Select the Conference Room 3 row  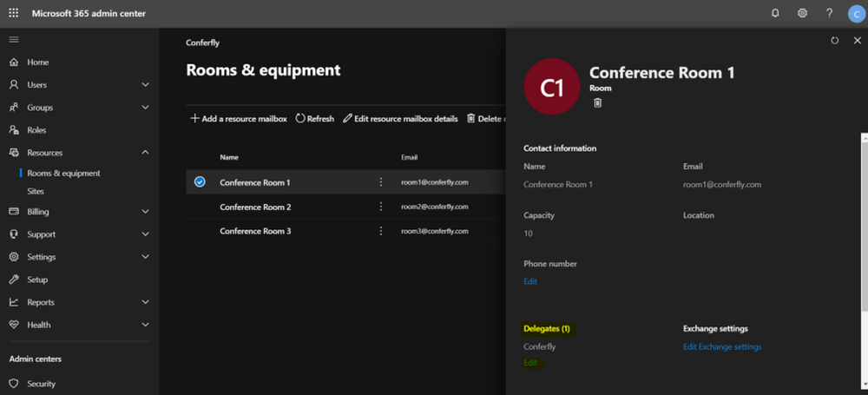tap(345, 231)
